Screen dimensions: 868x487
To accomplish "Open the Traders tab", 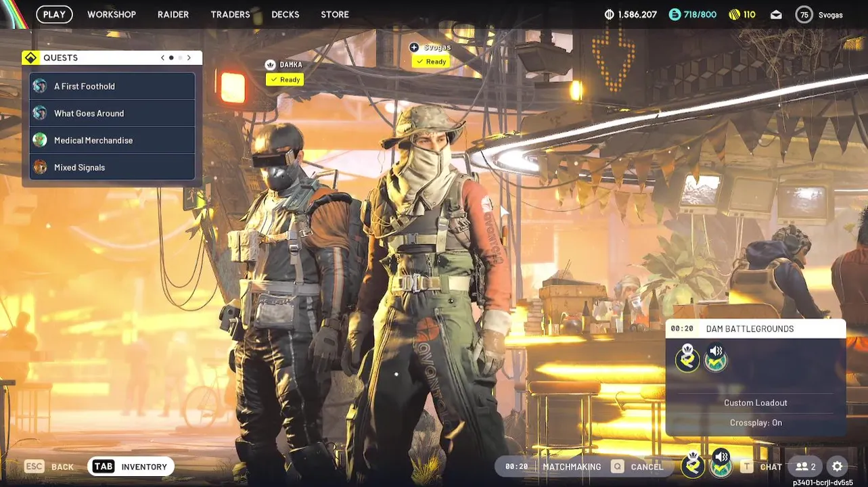I will (x=230, y=14).
